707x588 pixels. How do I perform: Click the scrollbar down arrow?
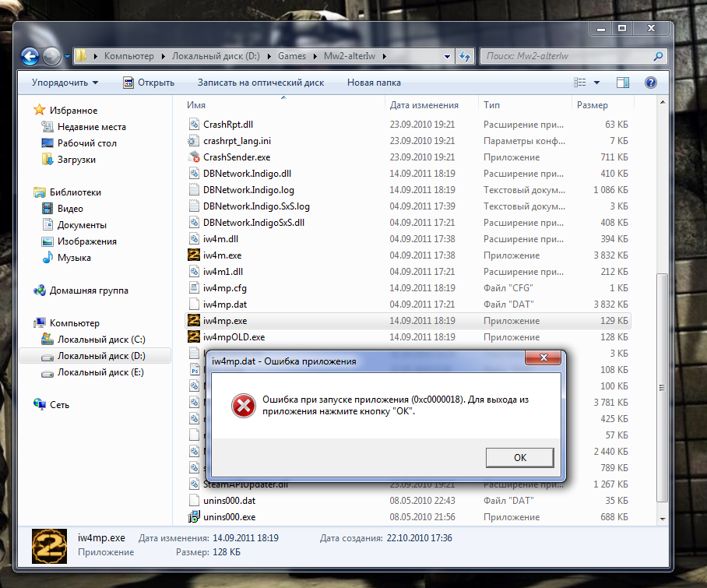coord(663,519)
